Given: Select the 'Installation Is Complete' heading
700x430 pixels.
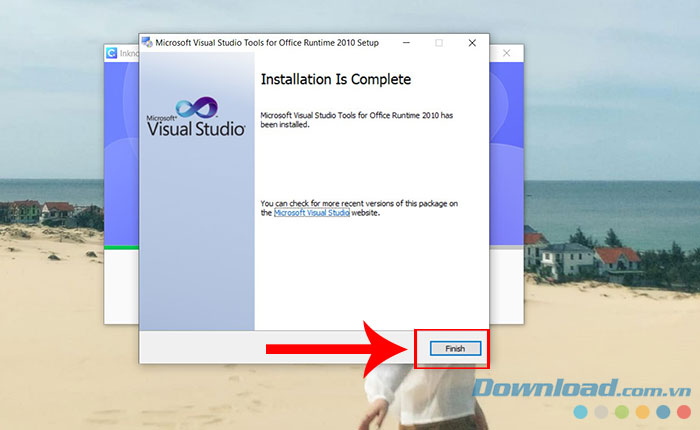Looking at the screenshot, I should click(x=336, y=79).
